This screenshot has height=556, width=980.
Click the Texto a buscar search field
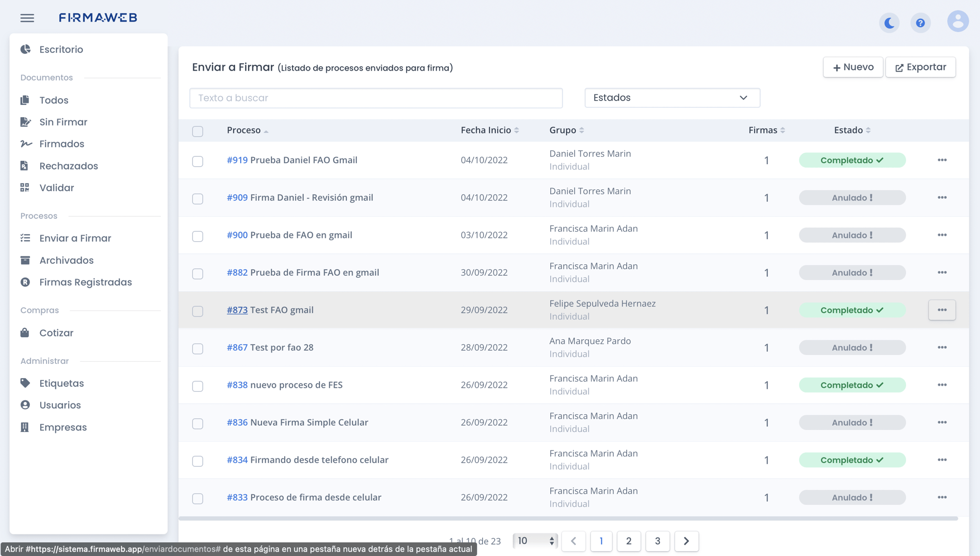376,98
